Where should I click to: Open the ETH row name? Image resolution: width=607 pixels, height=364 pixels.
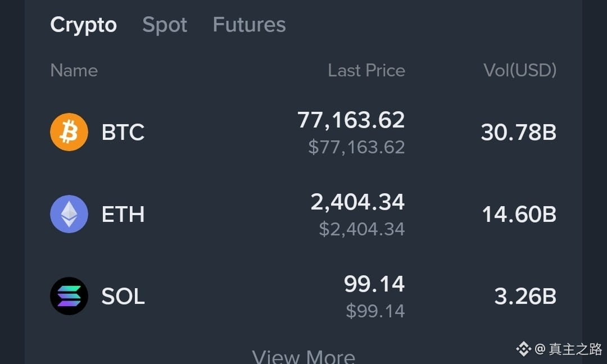tap(123, 215)
